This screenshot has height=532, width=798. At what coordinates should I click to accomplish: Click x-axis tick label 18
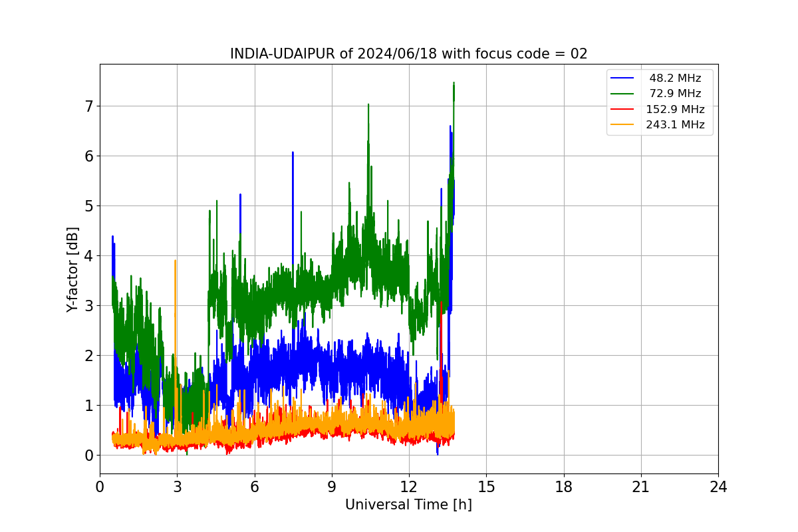coord(564,487)
